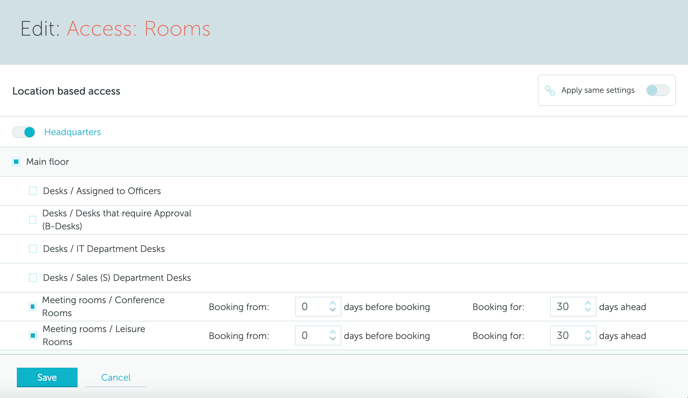Click the Desks / IT Department Desks label
The width and height of the screenshot is (688, 398).
(104, 249)
